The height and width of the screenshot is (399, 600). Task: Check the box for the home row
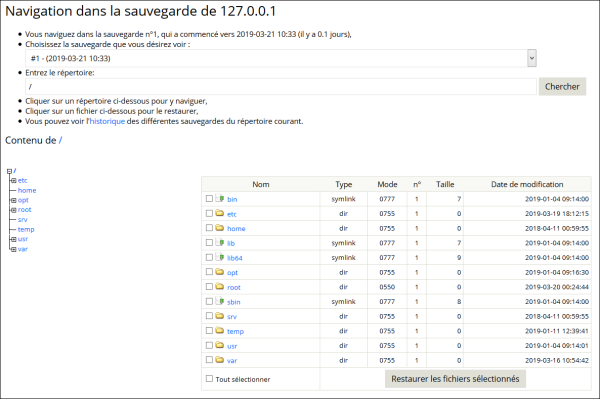(209, 228)
